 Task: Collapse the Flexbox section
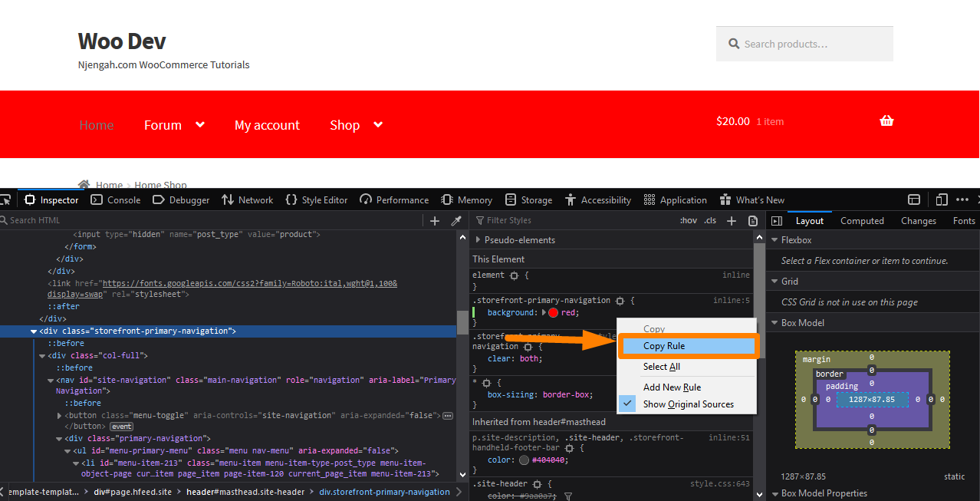[x=774, y=240]
